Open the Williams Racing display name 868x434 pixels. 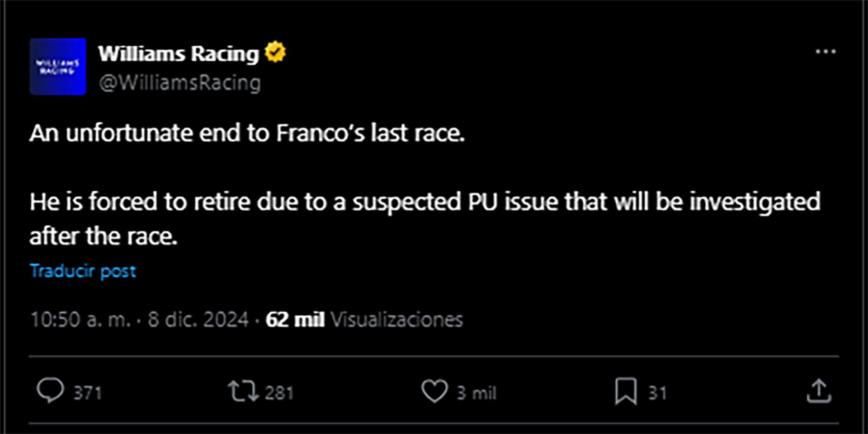point(179,54)
